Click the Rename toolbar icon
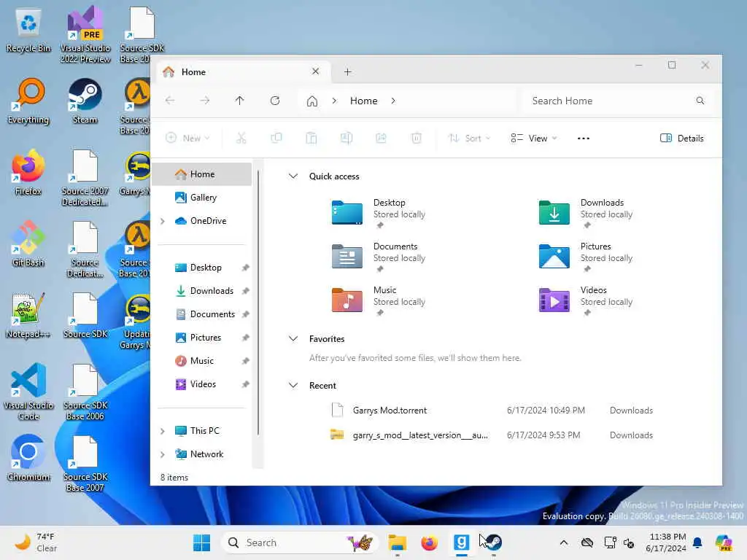The image size is (747, 560). point(347,138)
